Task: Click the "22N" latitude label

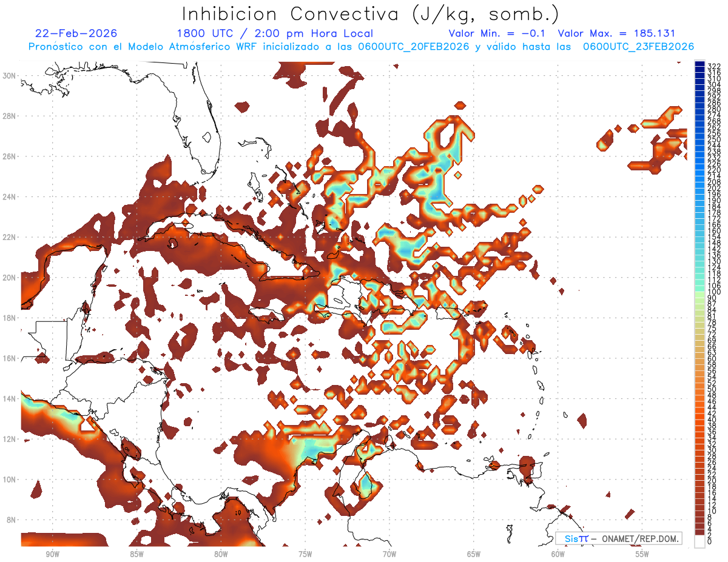Action: tap(10, 237)
